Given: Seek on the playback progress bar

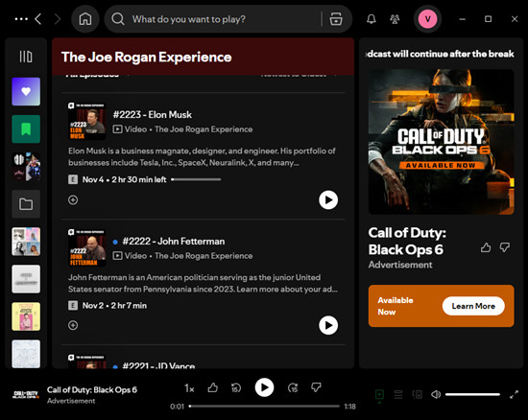Looking at the screenshot, I should pyautogui.click(x=264, y=407).
